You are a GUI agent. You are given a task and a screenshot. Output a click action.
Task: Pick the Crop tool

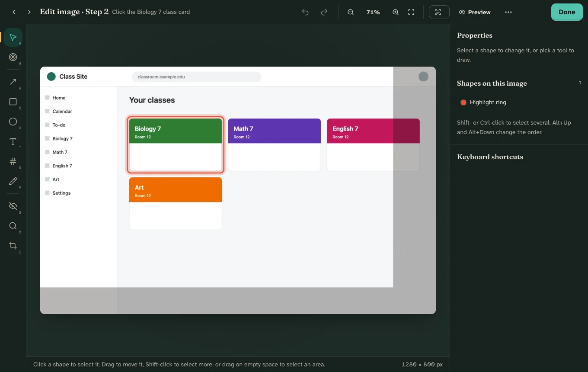click(13, 246)
